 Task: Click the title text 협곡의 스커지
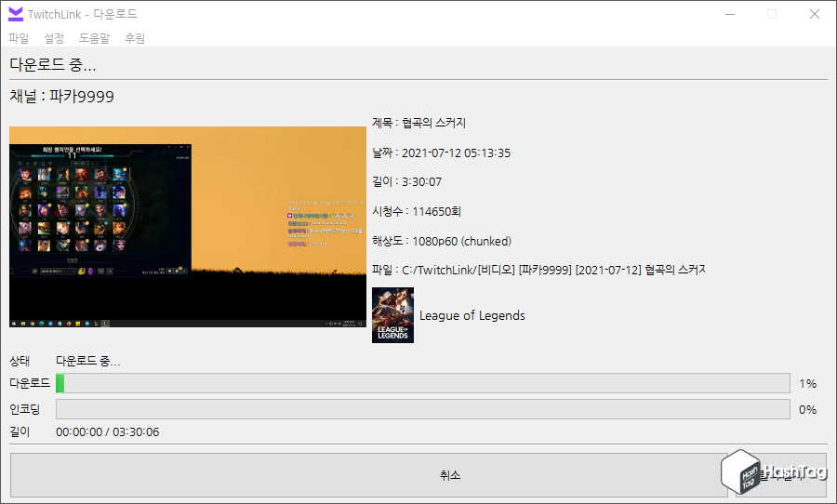point(434,123)
